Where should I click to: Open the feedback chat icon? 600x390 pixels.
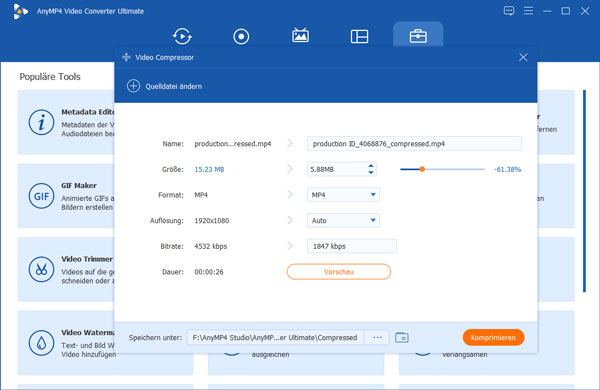509,11
